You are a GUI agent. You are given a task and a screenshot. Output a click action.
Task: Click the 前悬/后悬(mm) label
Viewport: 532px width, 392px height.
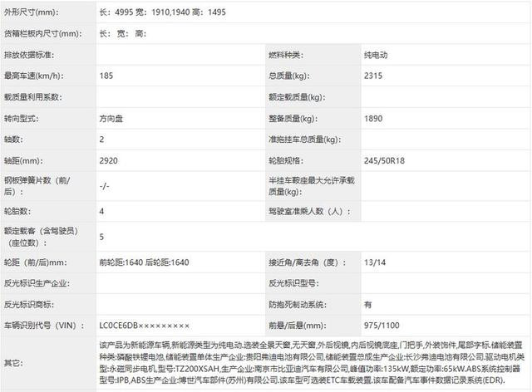298,326
